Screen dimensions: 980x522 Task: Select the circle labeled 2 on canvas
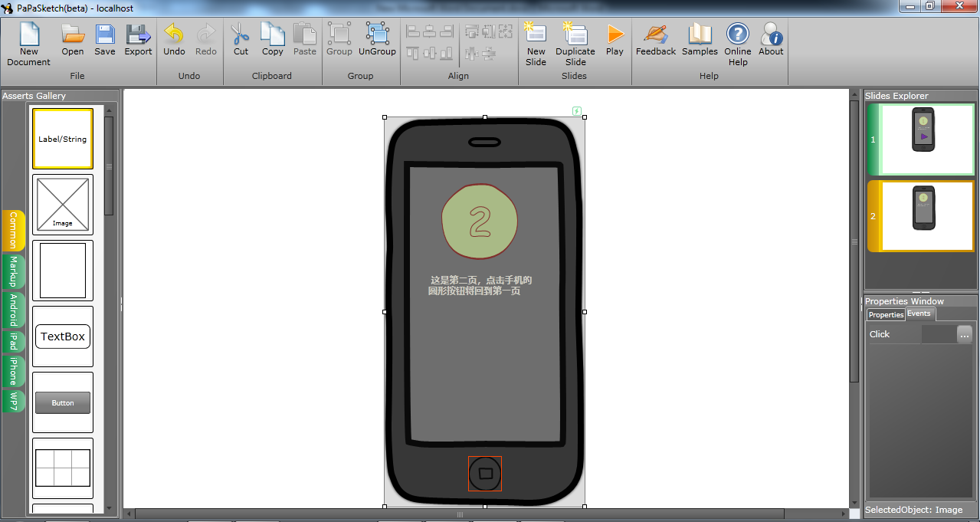(480, 222)
